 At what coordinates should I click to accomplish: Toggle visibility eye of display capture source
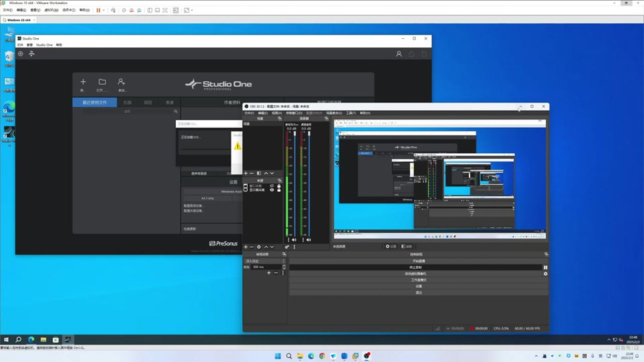pos(272,190)
